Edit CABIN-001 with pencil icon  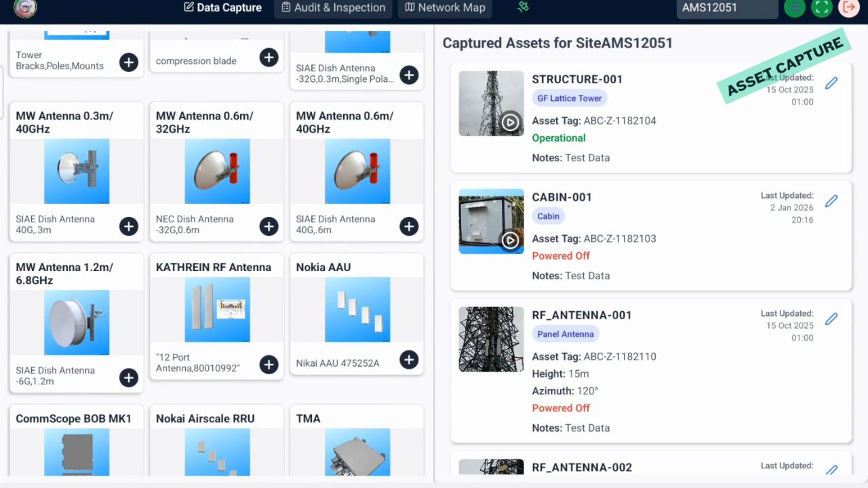831,201
